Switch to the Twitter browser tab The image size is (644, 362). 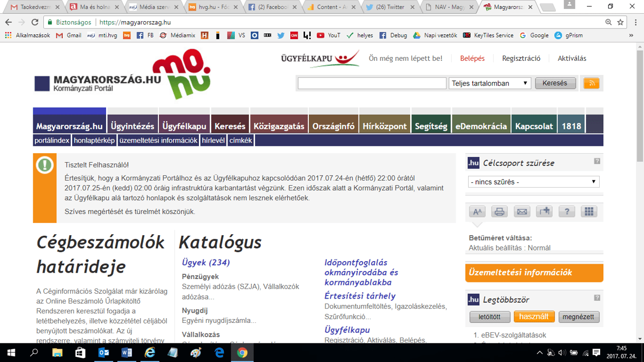[390, 7]
